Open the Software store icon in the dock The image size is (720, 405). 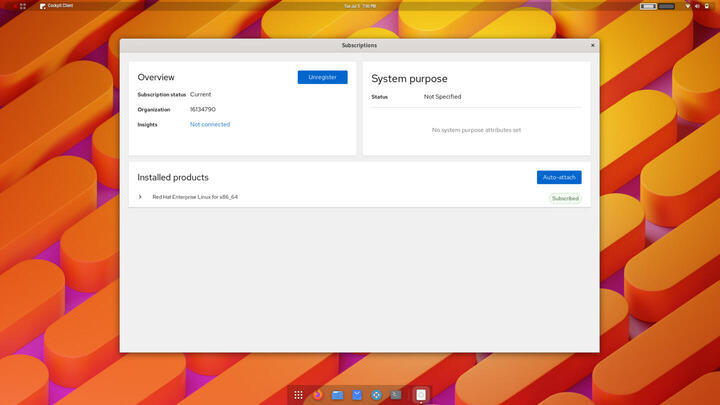[x=357, y=395]
